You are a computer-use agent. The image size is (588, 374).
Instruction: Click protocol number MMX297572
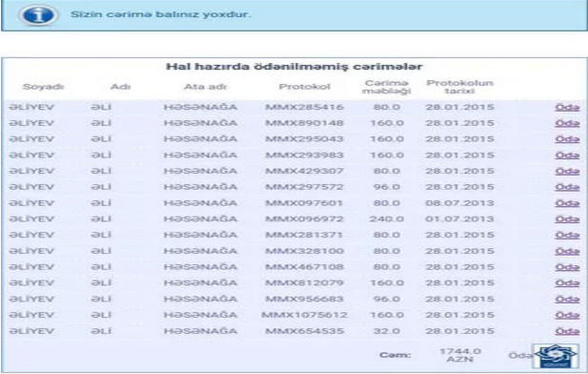click(x=304, y=187)
